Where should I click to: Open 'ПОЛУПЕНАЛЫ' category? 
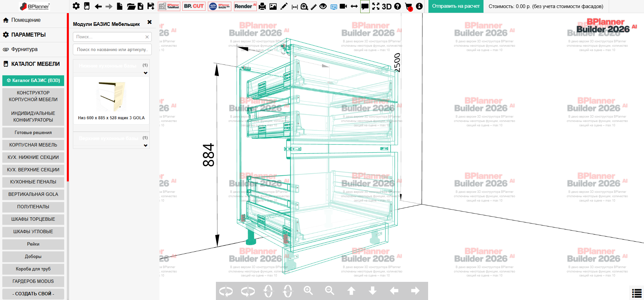click(33, 207)
